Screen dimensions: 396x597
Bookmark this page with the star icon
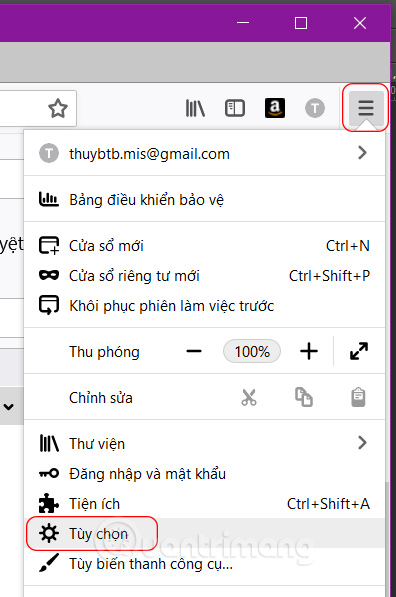pyautogui.click(x=58, y=108)
